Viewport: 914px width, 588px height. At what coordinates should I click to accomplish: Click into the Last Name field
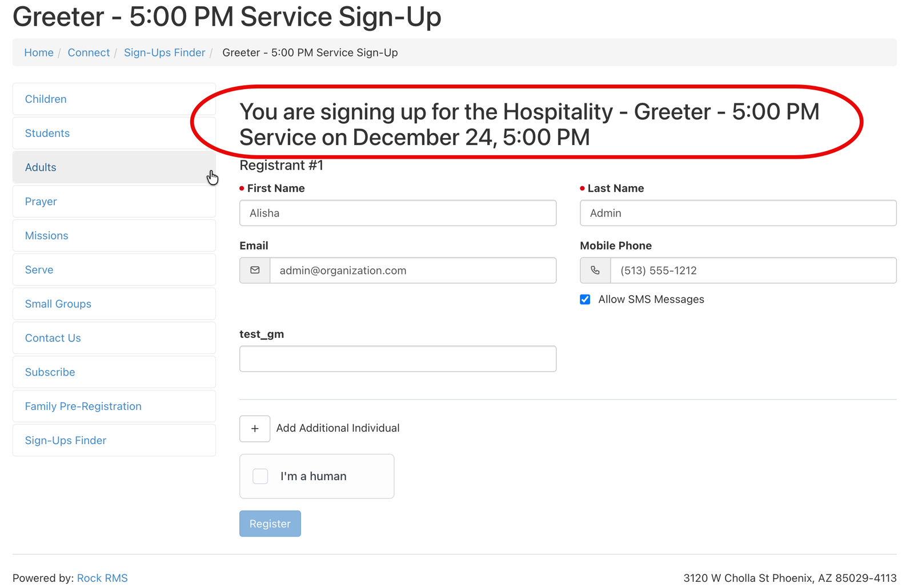point(738,213)
